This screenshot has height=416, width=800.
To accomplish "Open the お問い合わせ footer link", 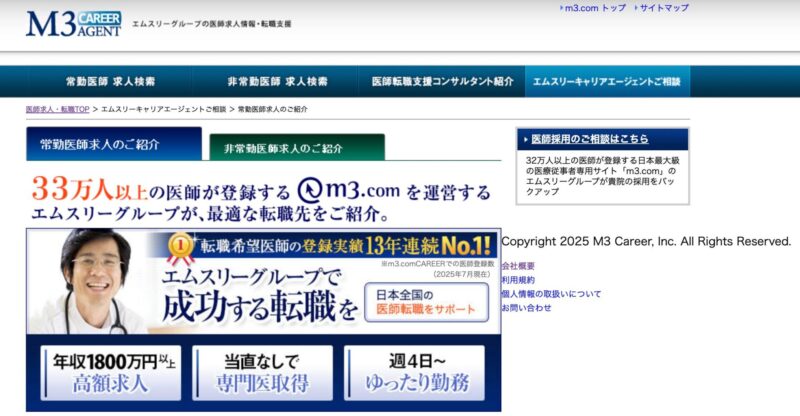I will [x=527, y=308].
